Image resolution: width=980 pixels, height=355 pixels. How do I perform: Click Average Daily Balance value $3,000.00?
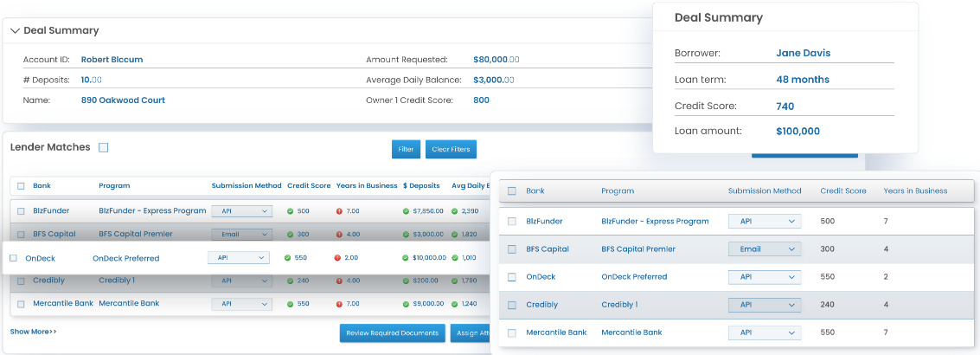(x=494, y=81)
